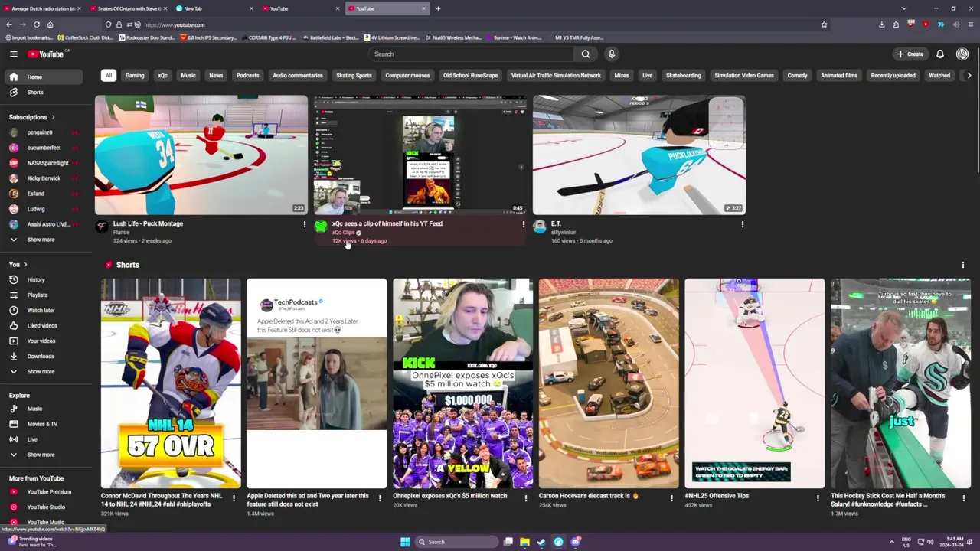Open YouTube Studio link
This screenshot has height=551, width=980.
click(x=44, y=507)
